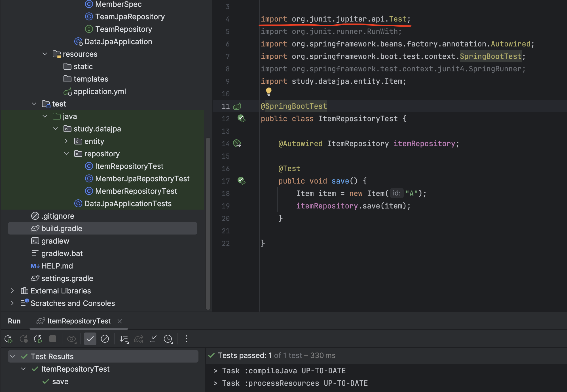Click the run save() gutter icon line 17
The height and width of the screenshot is (392, 567).
pyautogui.click(x=241, y=181)
